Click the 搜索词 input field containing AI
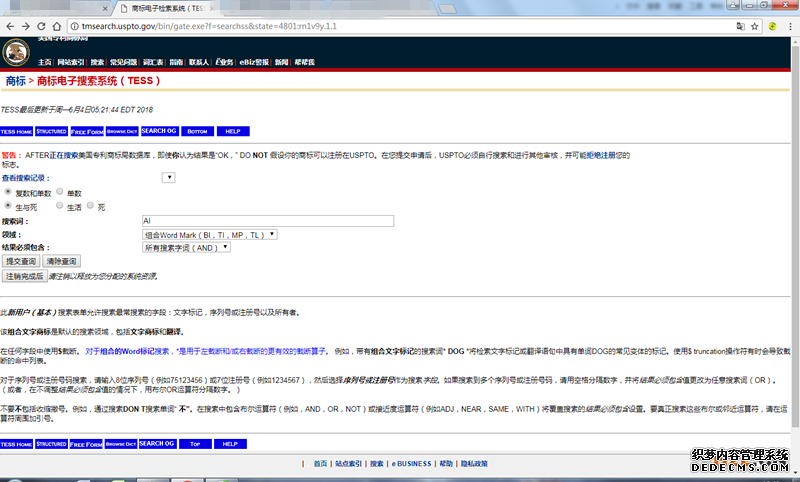This screenshot has width=800, height=482. (x=268, y=221)
